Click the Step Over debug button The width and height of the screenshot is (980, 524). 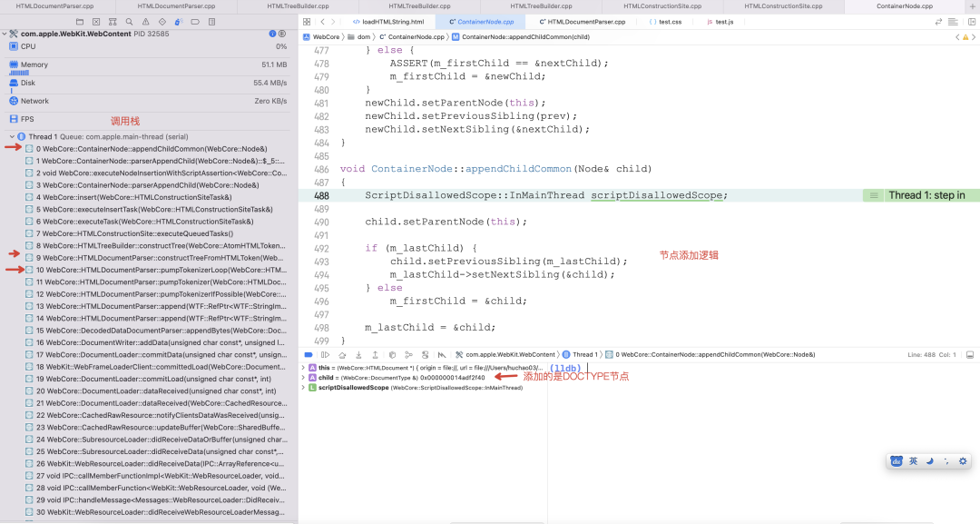coord(342,354)
